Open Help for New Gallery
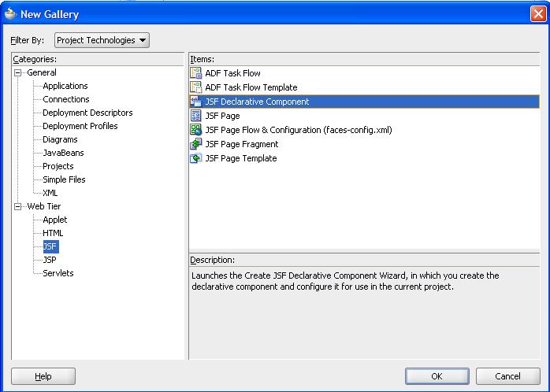 [x=43, y=376]
